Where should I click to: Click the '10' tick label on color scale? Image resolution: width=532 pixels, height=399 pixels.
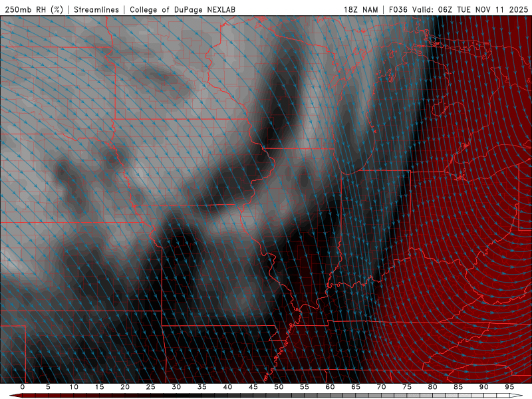pyautogui.click(x=74, y=387)
